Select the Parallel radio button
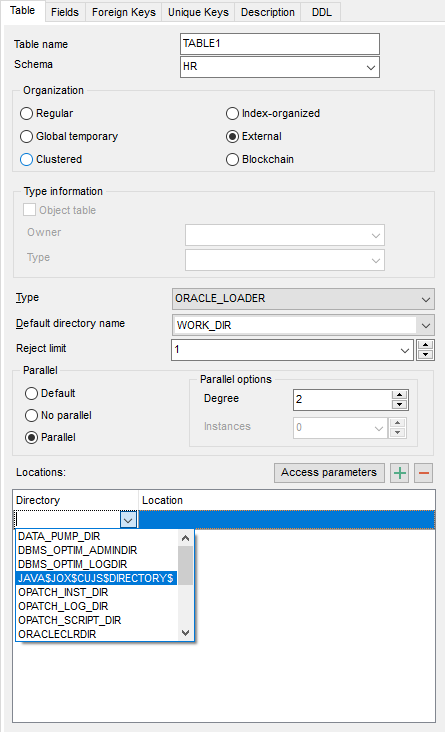 pos(50,437)
